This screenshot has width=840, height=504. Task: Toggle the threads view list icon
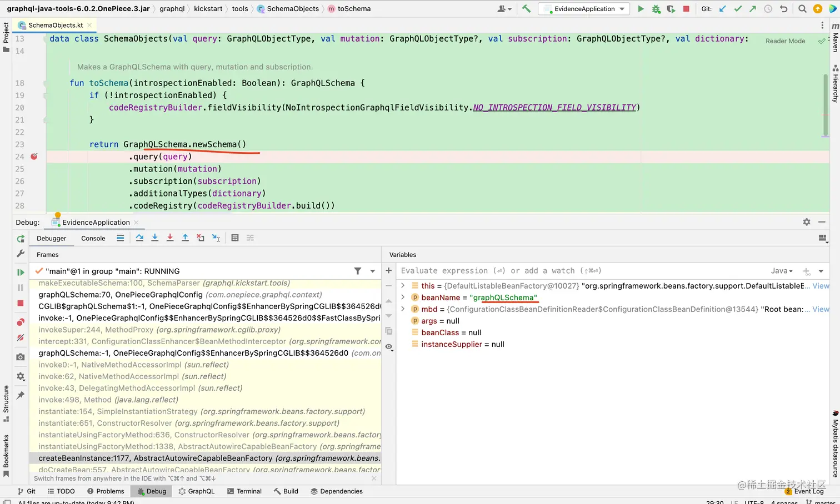point(120,238)
